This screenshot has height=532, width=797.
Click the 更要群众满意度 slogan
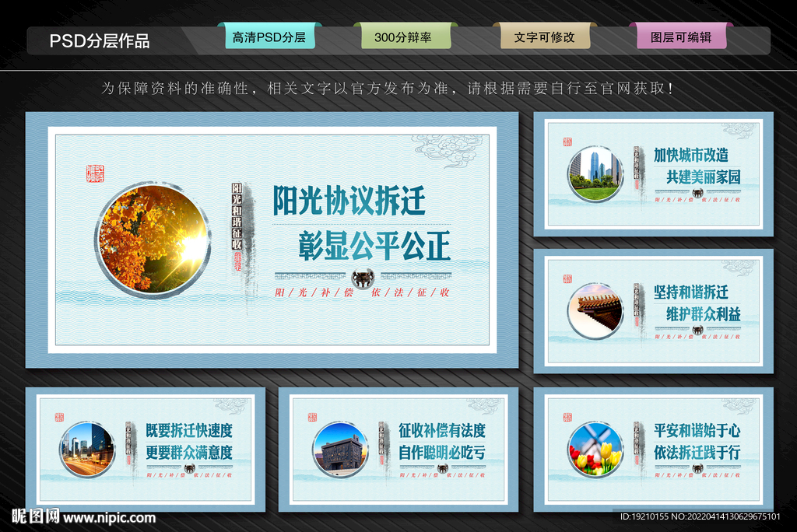(189, 452)
